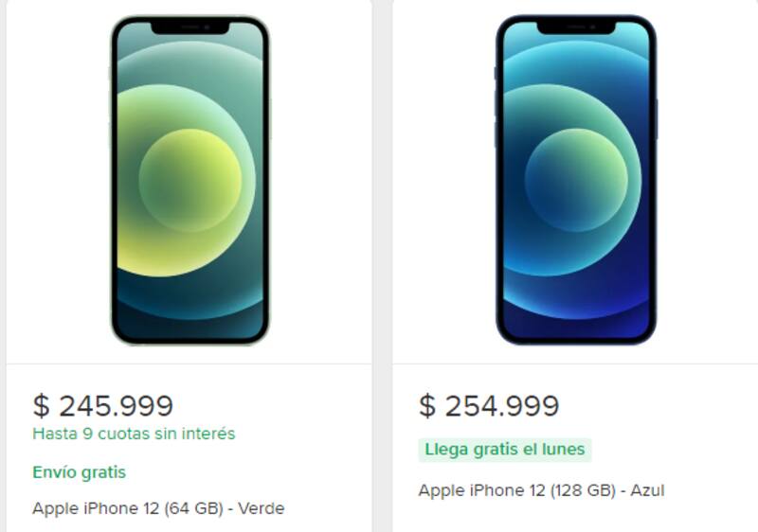Screen dimensions: 758x532
Task: Click the $ 245.999 price
Action: pyautogui.click(x=103, y=405)
